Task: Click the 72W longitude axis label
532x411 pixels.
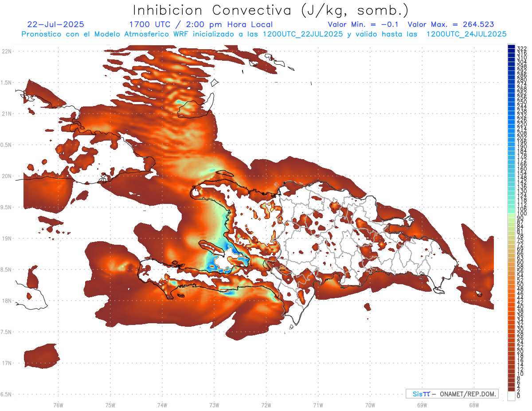Action: (266, 405)
